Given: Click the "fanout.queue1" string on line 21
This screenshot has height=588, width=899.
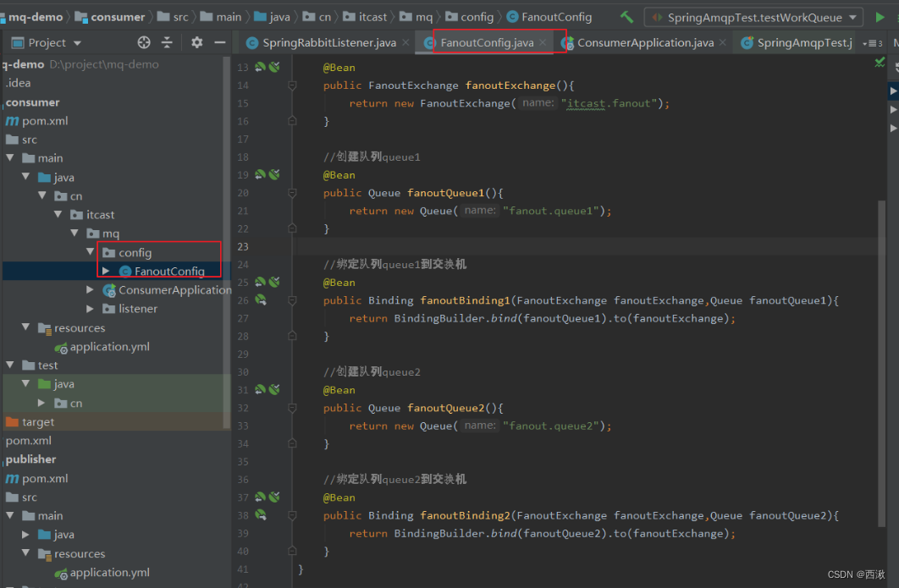Looking at the screenshot, I should click(550, 211).
